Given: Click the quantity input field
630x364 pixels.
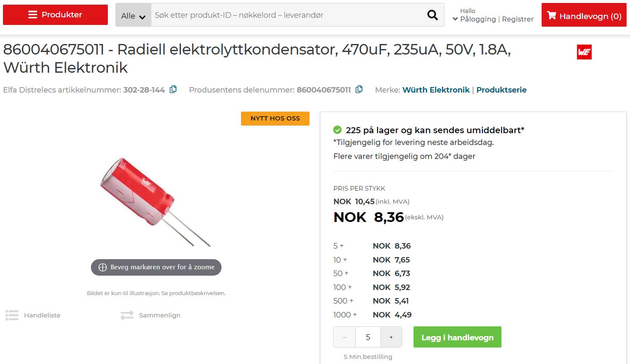Looking at the screenshot, I should pos(368,337).
